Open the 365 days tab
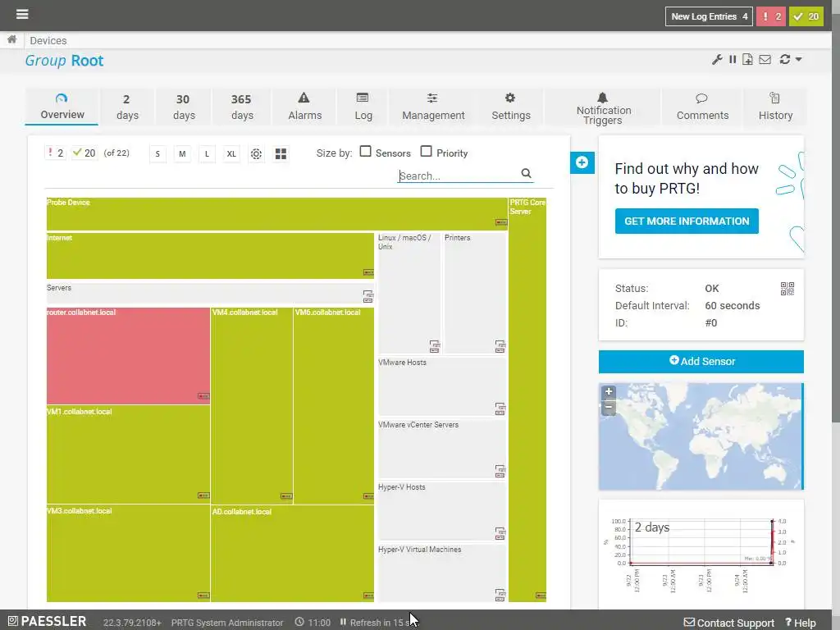Viewport: 840px width, 630px height. (242, 107)
